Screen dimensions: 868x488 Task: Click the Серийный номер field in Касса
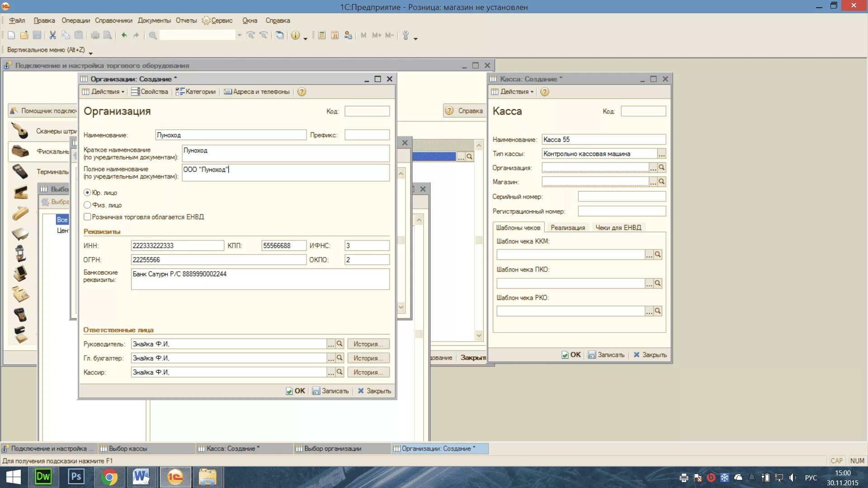pyautogui.click(x=622, y=197)
